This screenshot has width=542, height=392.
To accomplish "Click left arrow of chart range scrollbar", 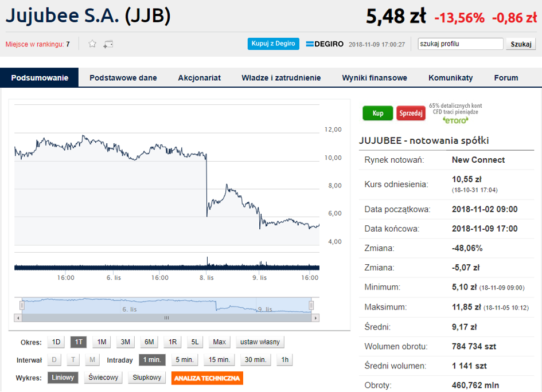I will click(x=18, y=317).
